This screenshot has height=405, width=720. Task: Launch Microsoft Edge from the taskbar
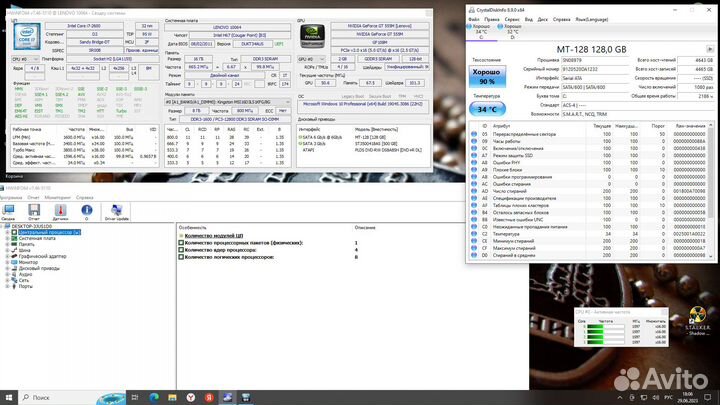pos(154,397)
